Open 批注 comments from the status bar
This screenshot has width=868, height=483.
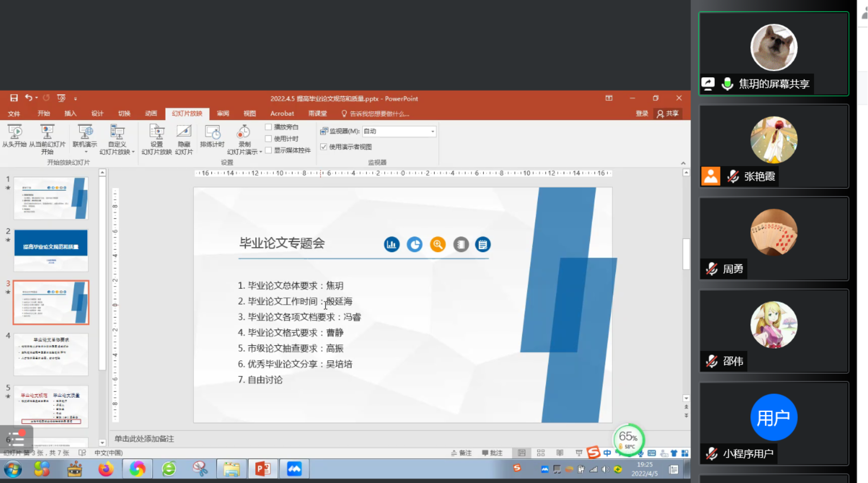coord(493,453)
